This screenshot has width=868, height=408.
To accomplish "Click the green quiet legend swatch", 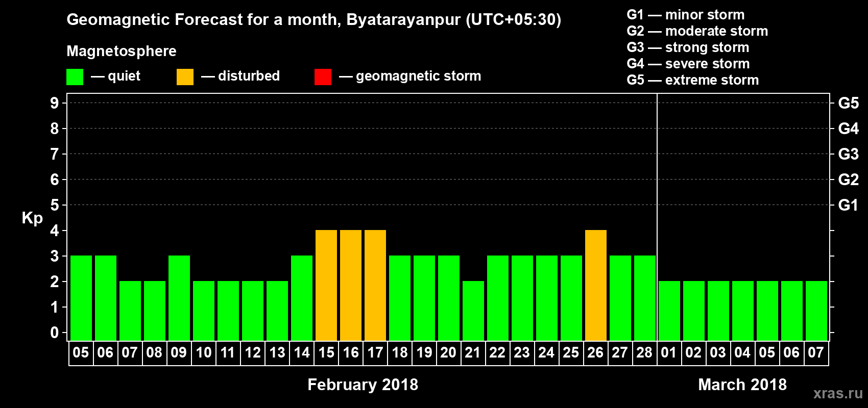I will 75,77.
